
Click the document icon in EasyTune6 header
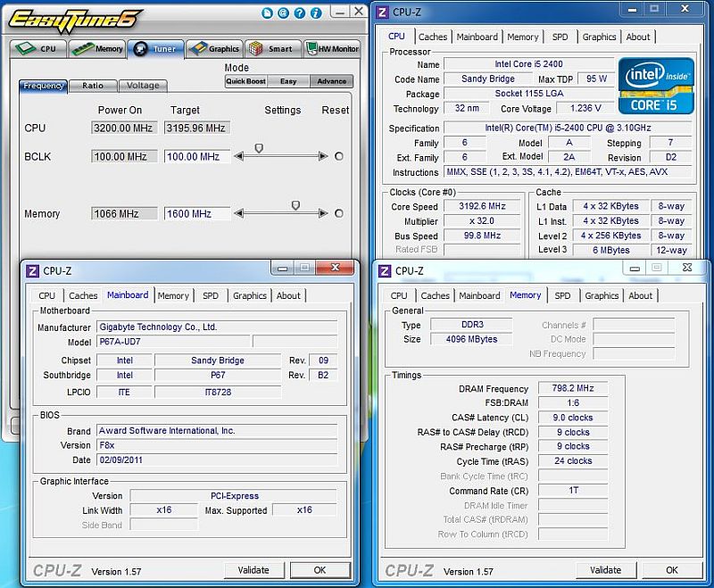coord(267,12)
